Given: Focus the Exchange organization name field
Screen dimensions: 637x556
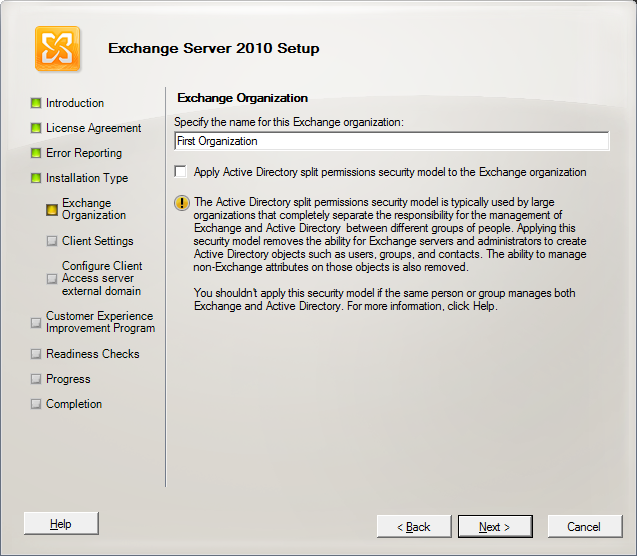Looking at the screenshot, I should pos(392,141).
